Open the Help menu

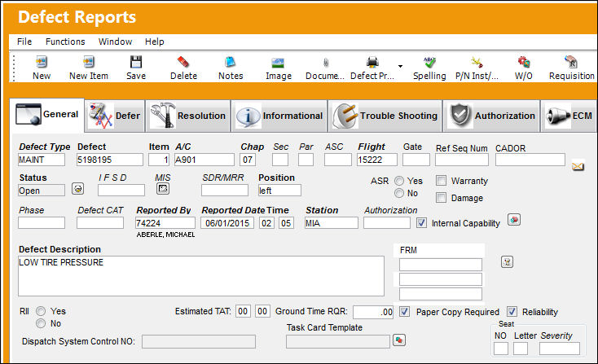pyautogui.click(x=155, y=42)
